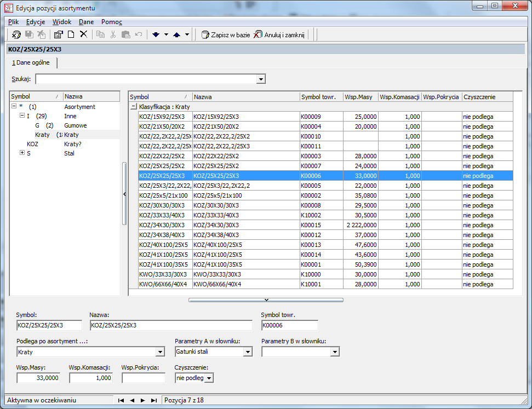The height and width of the screenshot is (409, 532).
Task: Select the Gumowe tree item
Action: point(75,125)
